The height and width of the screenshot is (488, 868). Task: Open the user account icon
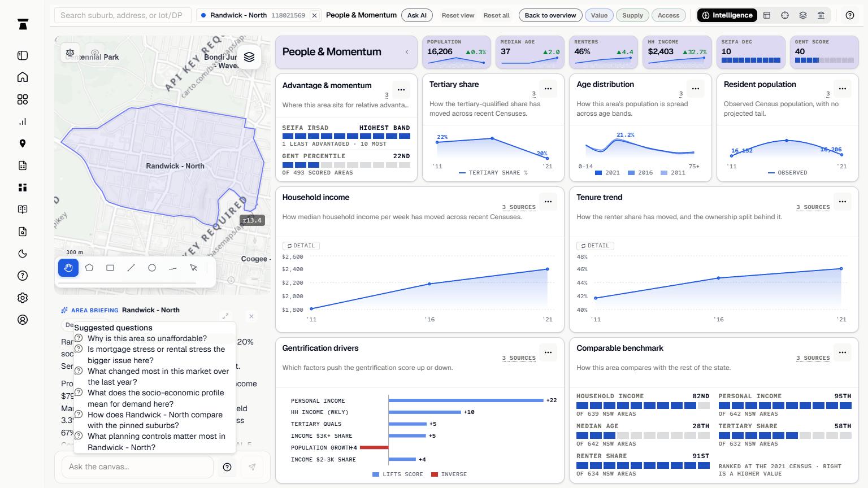click(x=23, y=320)
